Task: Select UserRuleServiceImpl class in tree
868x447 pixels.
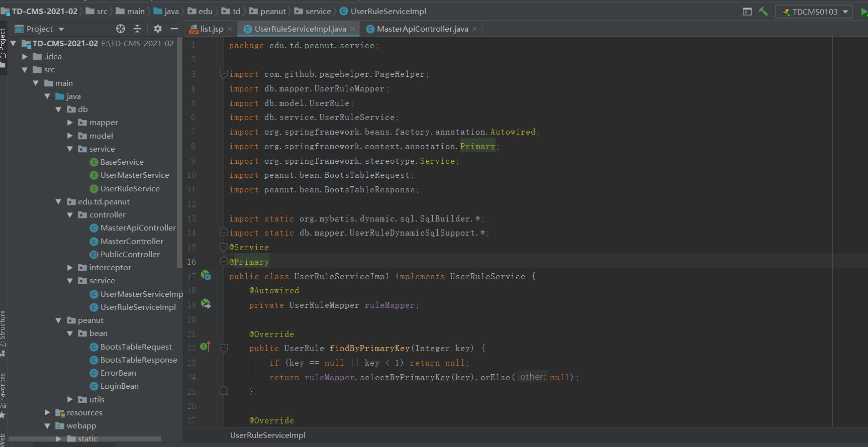Action: [x=133, y=307]
